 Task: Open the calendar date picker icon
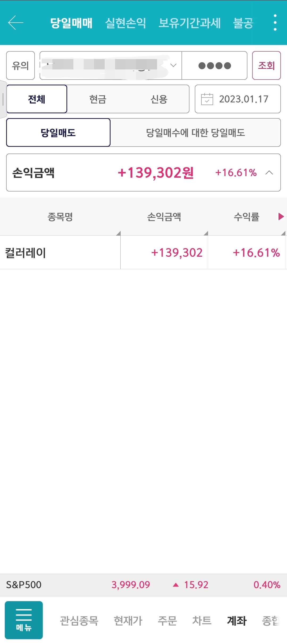click(x=207, y=99)
